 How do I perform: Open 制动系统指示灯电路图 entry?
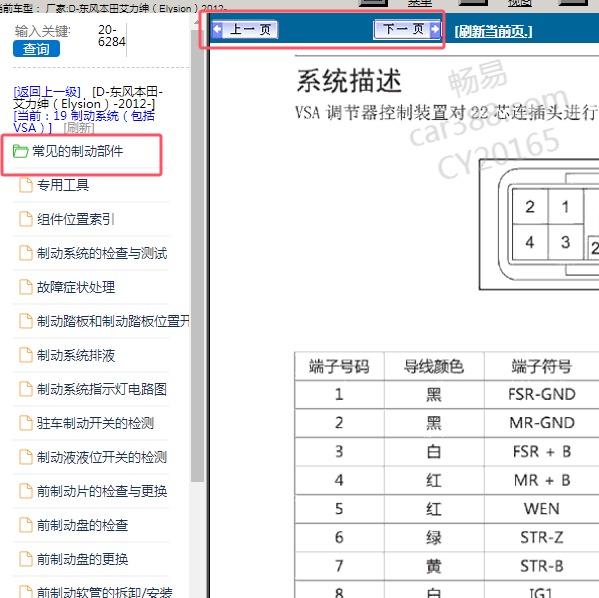tap(102, 389)
